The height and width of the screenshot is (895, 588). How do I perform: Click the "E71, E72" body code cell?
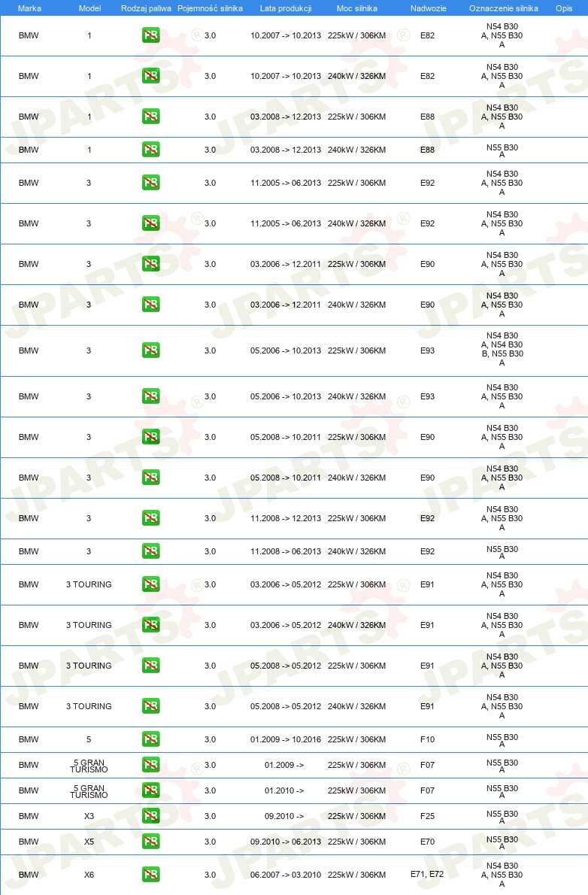427,875
